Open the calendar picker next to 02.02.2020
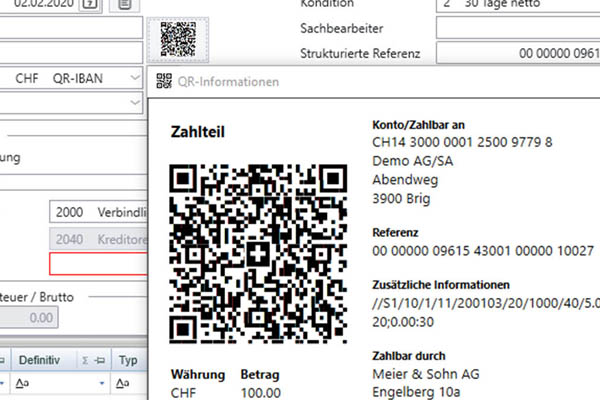 pos(90,5)
